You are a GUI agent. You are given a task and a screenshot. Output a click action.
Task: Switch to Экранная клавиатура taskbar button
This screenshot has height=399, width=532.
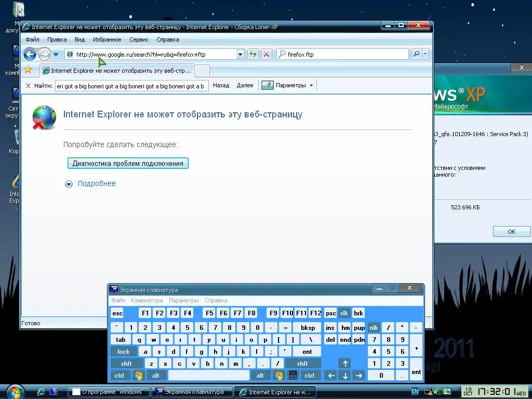pyautogui.click(x=192, y=392)
